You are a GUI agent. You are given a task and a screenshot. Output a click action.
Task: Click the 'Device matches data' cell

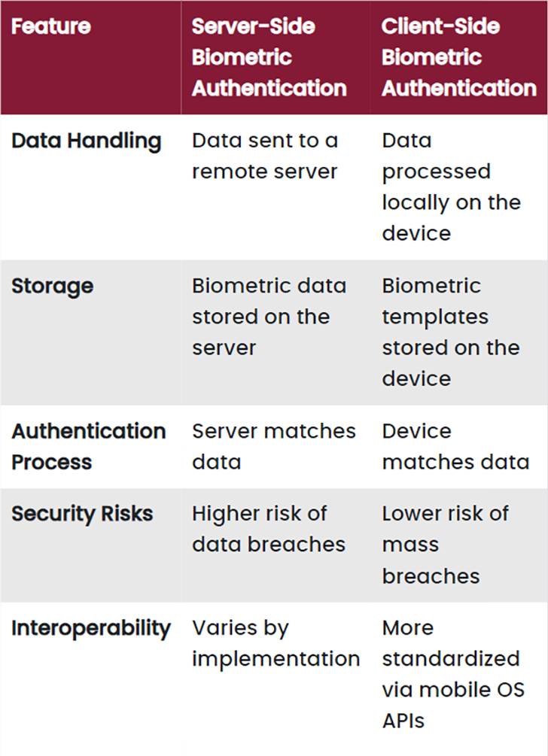pyautogui.click(x=455, y=447)
